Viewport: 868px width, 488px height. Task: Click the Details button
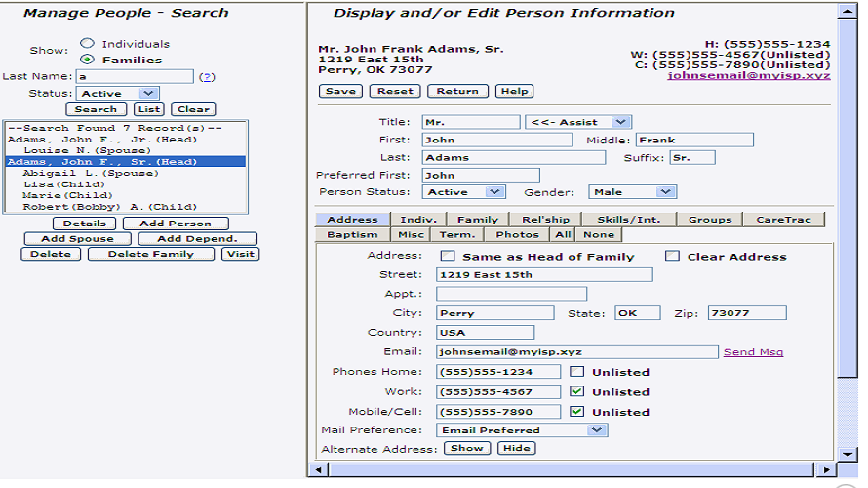84,224
